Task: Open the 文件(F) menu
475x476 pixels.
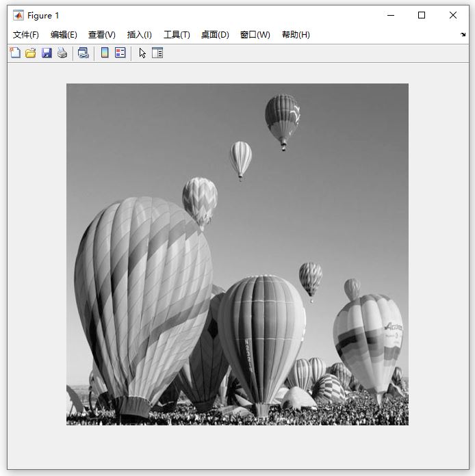Action: click(26, 35)
